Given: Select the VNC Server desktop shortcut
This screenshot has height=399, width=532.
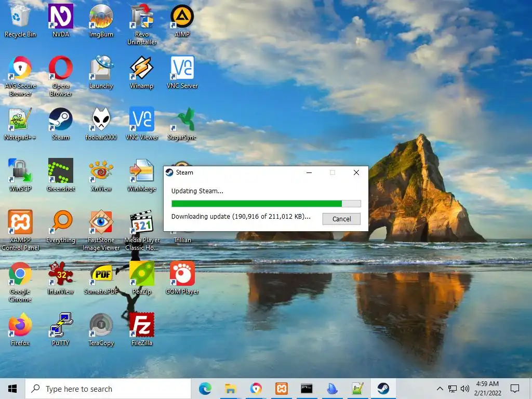Looking at the screenshot, I should coord(182,72).
